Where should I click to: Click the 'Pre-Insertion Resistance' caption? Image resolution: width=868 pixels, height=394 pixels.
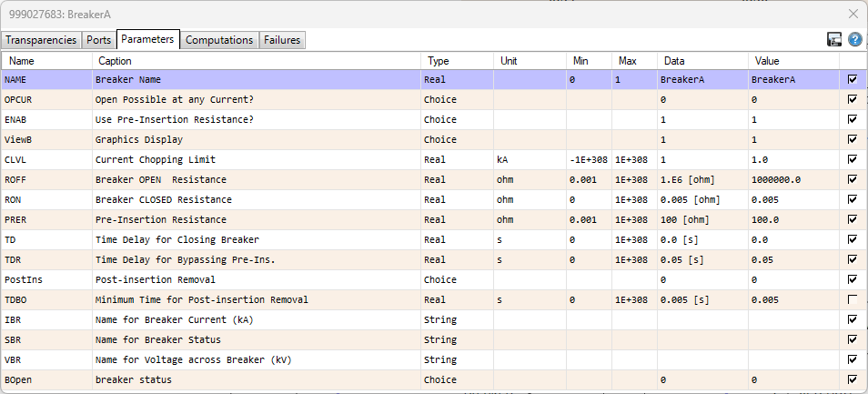[x=257, y=219]
